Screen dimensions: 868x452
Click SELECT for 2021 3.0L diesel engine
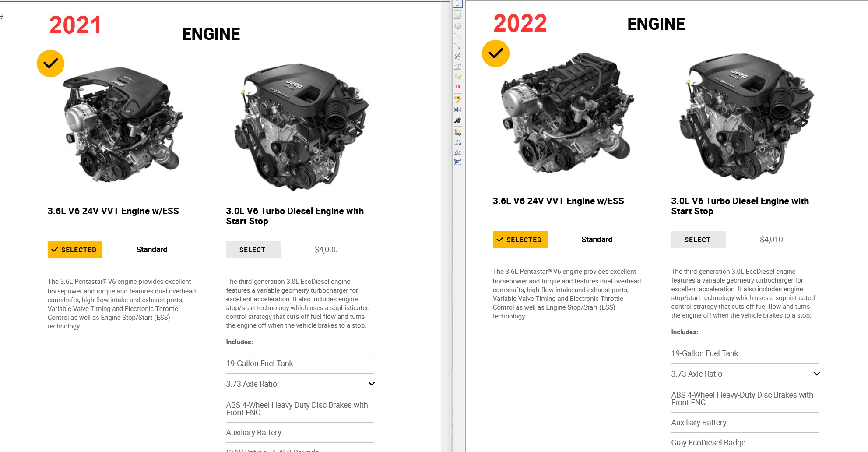point(253,250)
